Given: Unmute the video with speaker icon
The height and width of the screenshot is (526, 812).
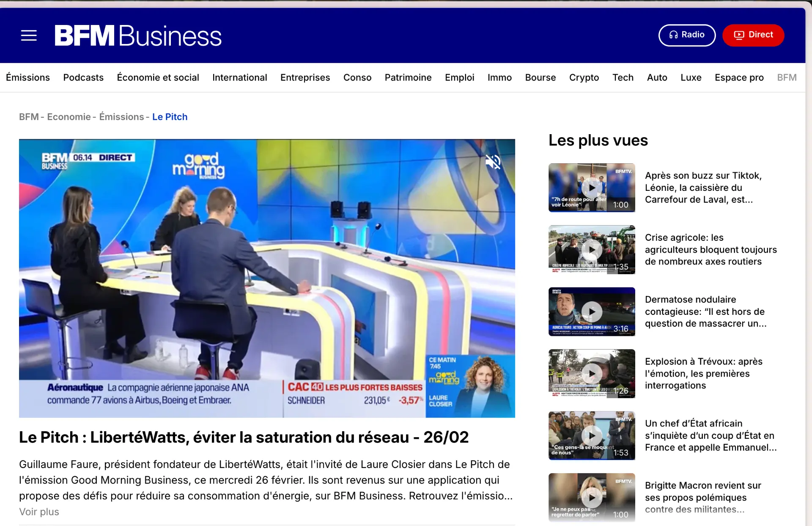Looking at the screenshot, I should 493,162.
